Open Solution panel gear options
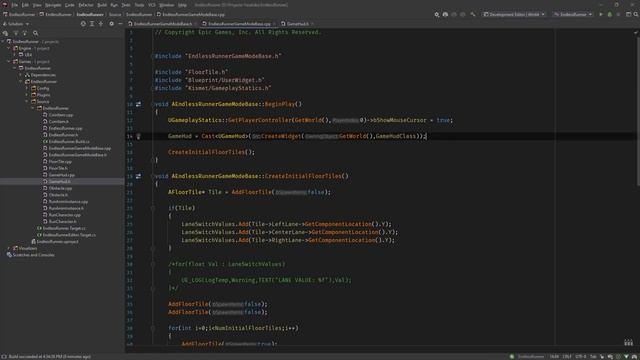The width and height of the screenshot is (640, 360). pyautogui.click(x=111, y=24)
